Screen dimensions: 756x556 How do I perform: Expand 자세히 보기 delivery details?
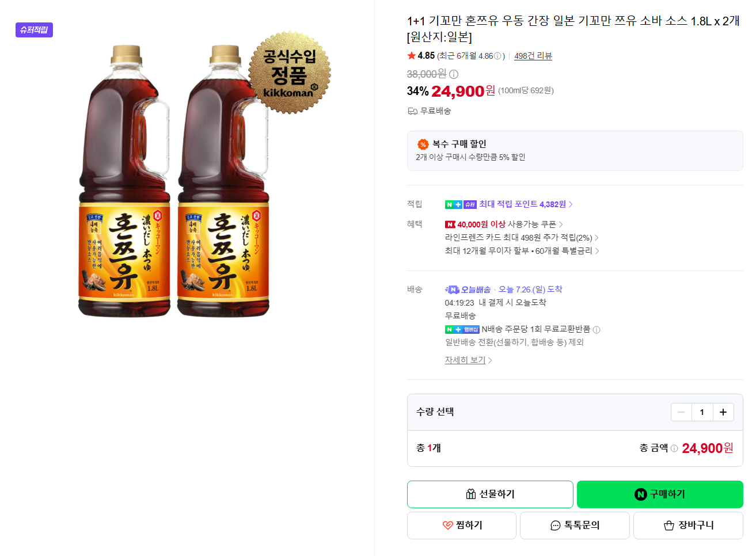click(468, 360)
